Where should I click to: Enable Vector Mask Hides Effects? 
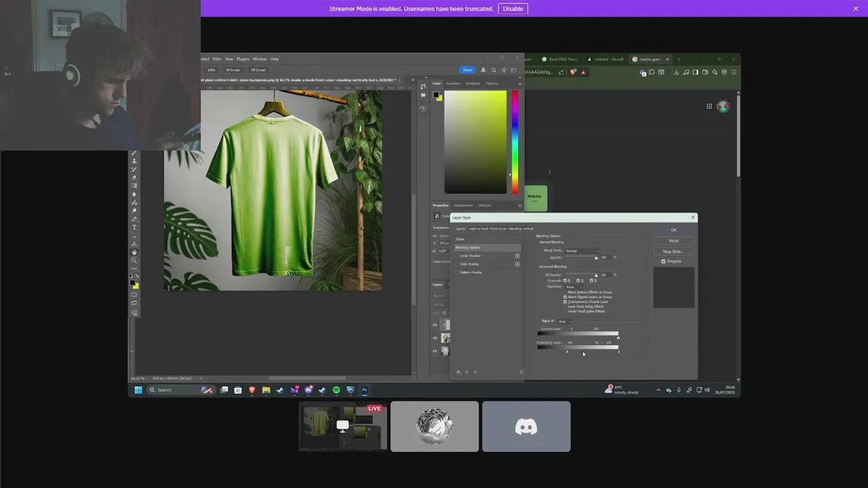pyautogui.click(x=565, y=311)
